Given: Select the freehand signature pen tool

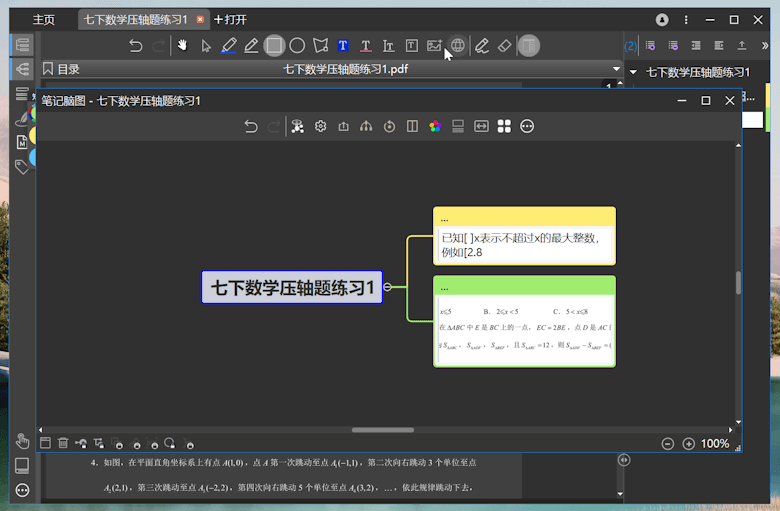Looking at the screenshot, I should [481, 46].
